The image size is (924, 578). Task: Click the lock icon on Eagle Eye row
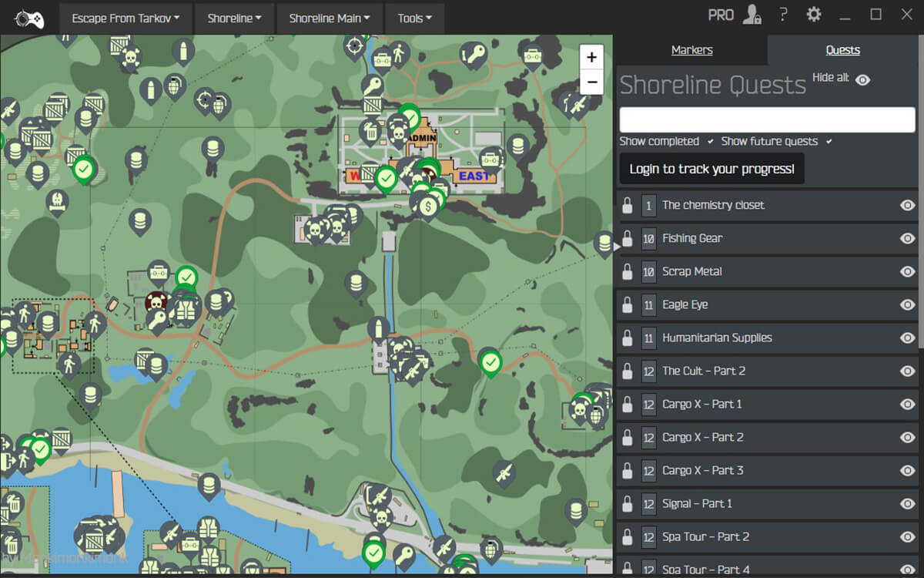tap(628, 304)
